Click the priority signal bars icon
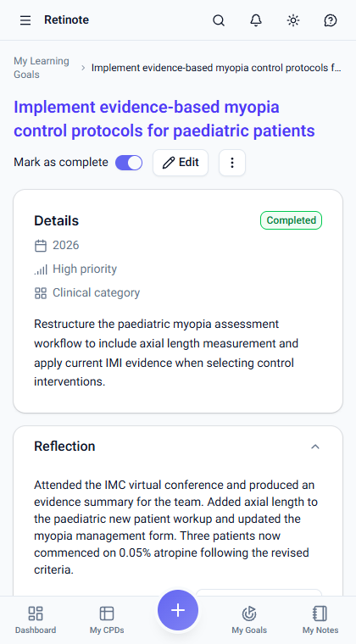 tap(40, 269)
